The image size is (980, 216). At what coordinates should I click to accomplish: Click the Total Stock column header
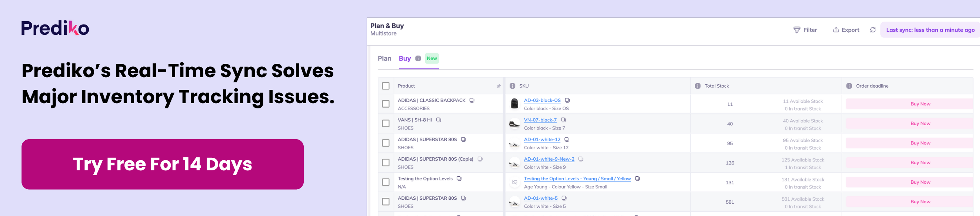(x=766, y=86)
